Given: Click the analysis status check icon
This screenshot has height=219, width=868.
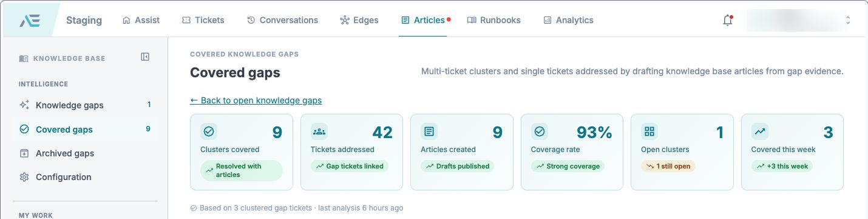Looking at the screenshot, I should pos(194,208).
